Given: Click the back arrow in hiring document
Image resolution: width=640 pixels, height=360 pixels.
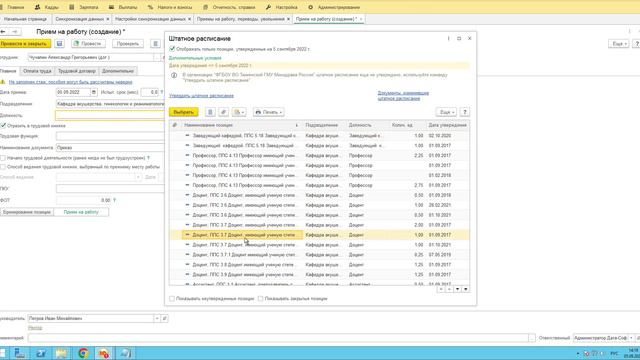Looking at the screenshot, I should (3, 32).
